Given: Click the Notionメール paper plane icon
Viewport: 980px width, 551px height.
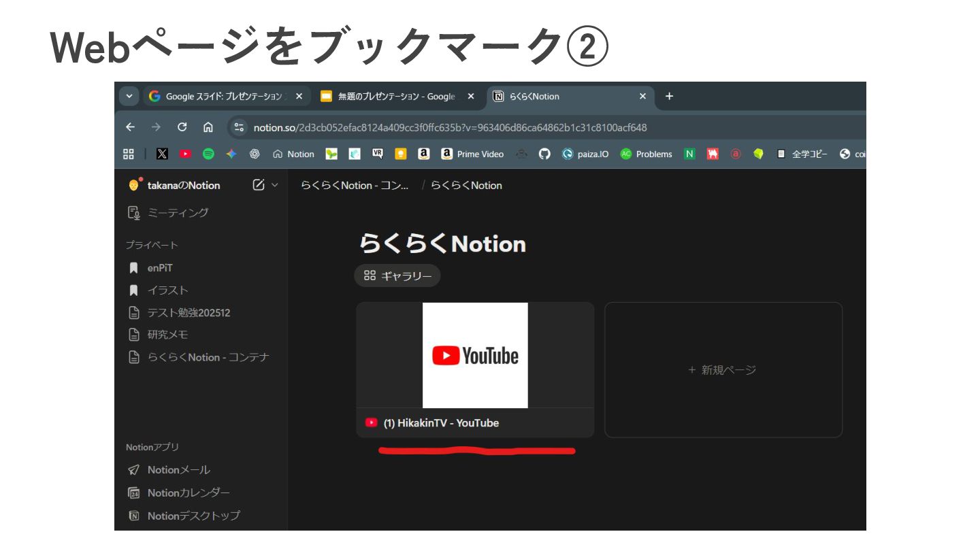Looking at the screenshot, I should 134,470.
